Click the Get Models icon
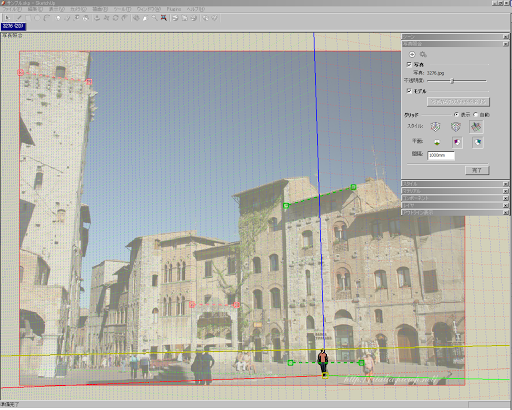 pos(205,18)
